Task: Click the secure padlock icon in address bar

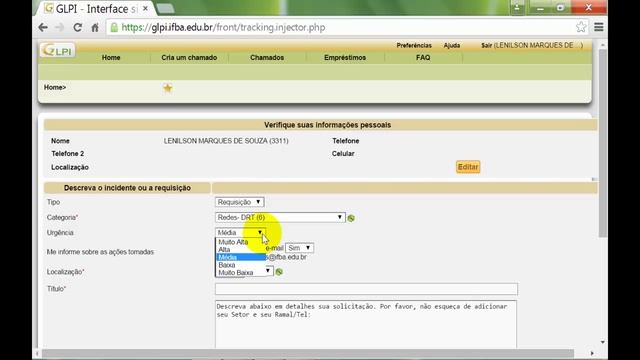Action: click(x=114, y=27)
